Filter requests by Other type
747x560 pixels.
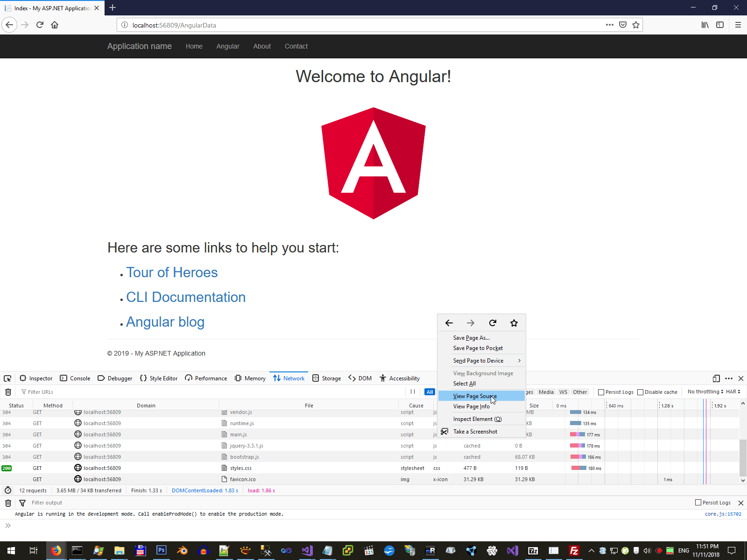click(x=580, y=392)
